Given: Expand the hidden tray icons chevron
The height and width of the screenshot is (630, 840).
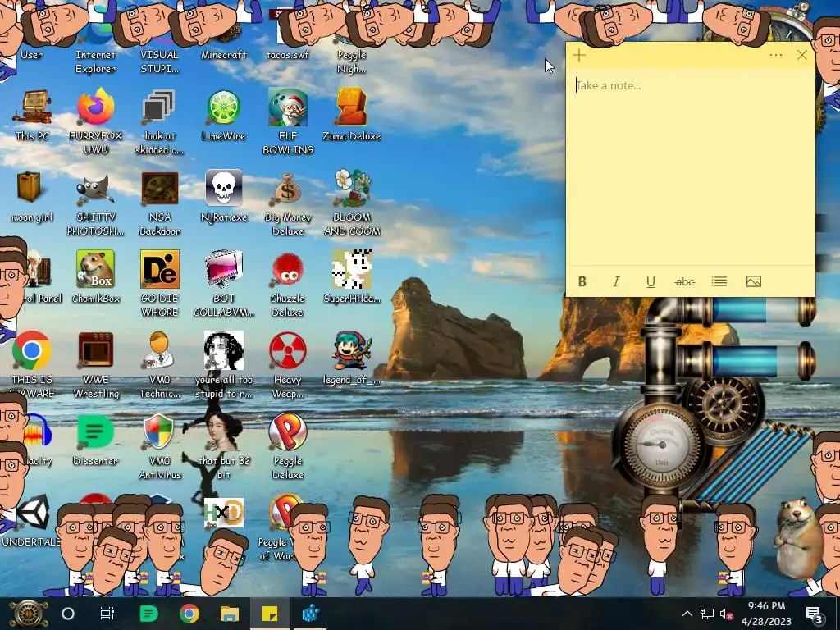Looking at the screenshot, I should (x=687, y=614).
